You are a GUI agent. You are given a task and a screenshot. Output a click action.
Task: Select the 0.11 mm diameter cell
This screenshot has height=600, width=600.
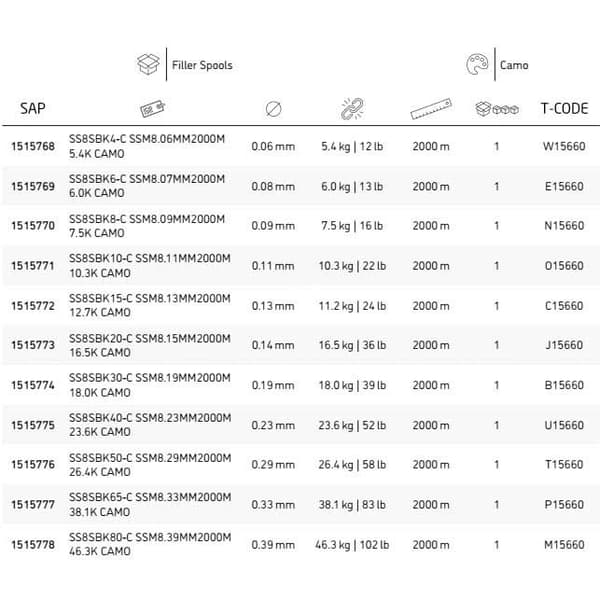point(273,266)
